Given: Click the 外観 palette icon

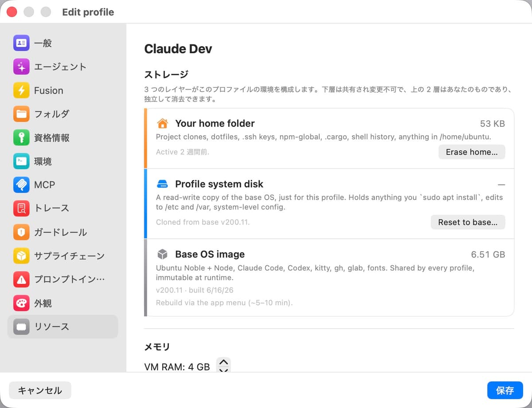Looking at the screenshot, I should tap(21, 303).
